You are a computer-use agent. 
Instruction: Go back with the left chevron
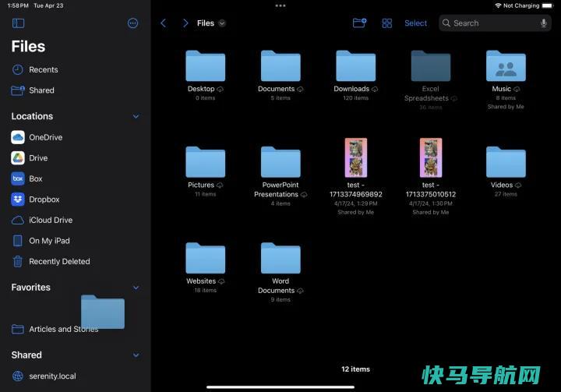163,23
